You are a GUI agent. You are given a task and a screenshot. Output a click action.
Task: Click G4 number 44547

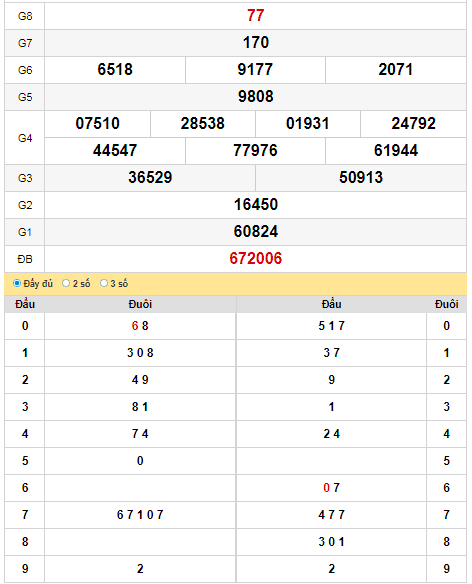pyautogui.click(x=115, y=150)
